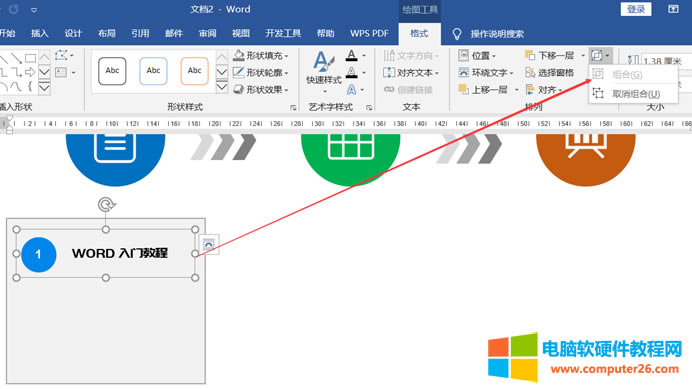Open the 引用 tab
The width and height of the screenshot is (692, 389).
140,34
